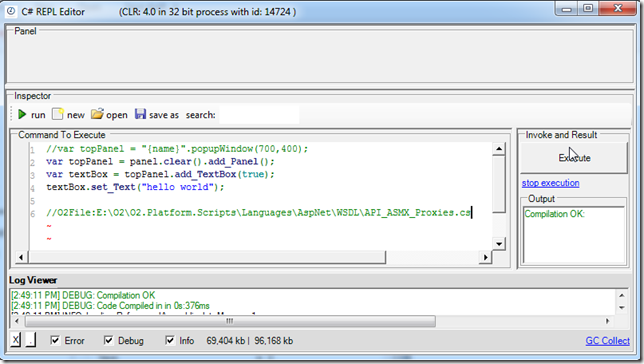Image resolution: width=644 pixels, height=364 pixels.
Task: Click code line 'var textBox = topPanel.add_TextBox(true);'
Action: [x=160, y=175]
